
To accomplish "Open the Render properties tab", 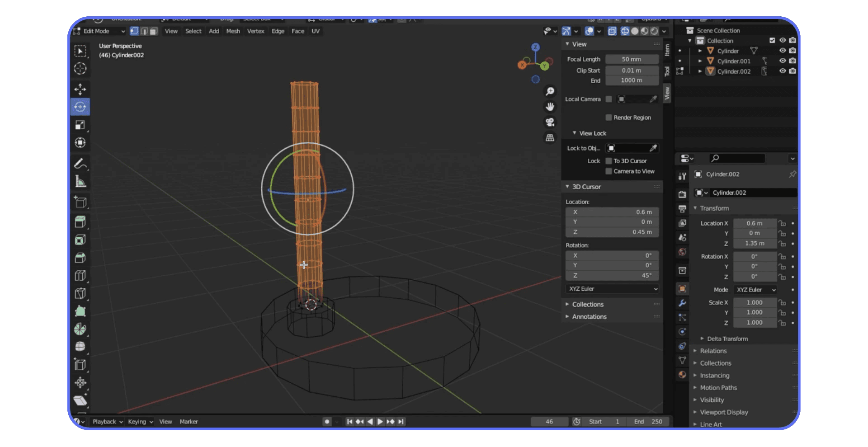I will point(682,193).
